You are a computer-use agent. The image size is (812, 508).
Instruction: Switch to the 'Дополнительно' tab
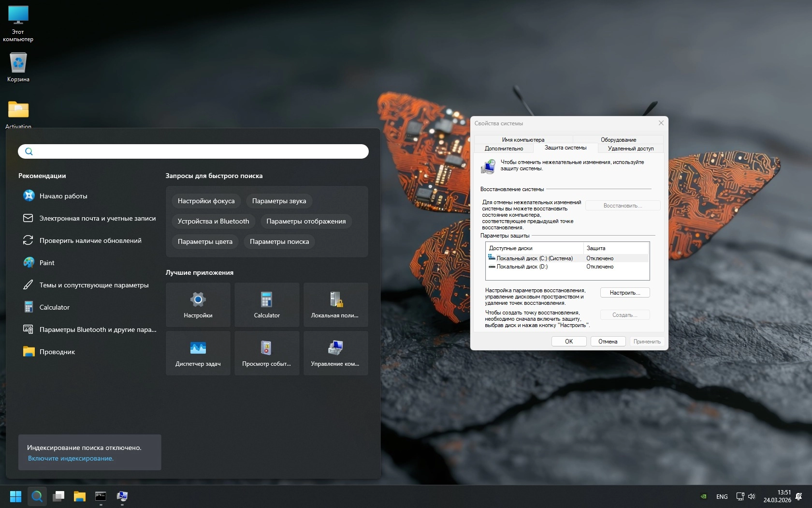(x=504, y=149)
